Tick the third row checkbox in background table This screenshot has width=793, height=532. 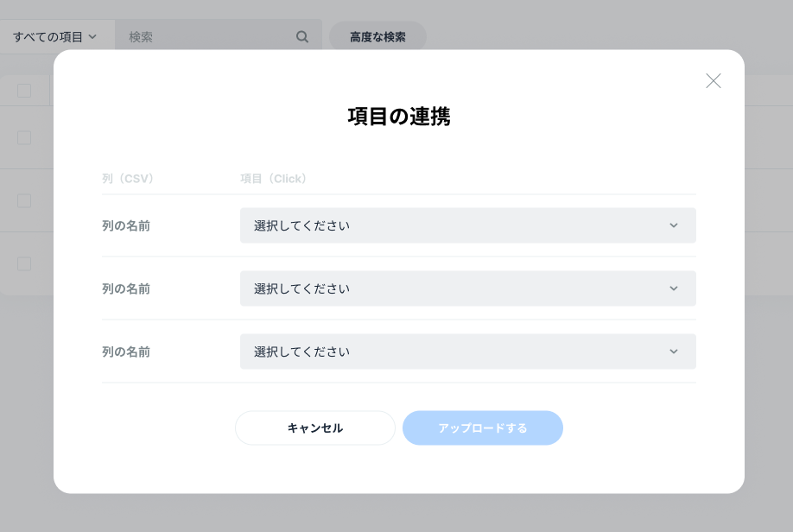pyautogui.click(x=24, y=263)
